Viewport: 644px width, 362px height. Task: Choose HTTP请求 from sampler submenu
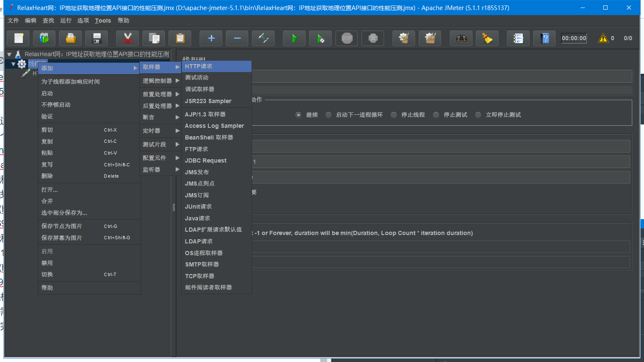point(216,66)
